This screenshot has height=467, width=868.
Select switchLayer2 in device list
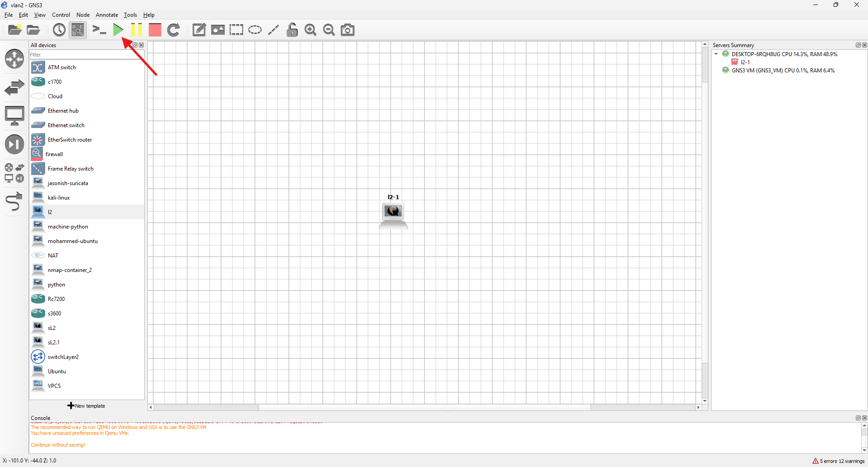click(87, 357)
